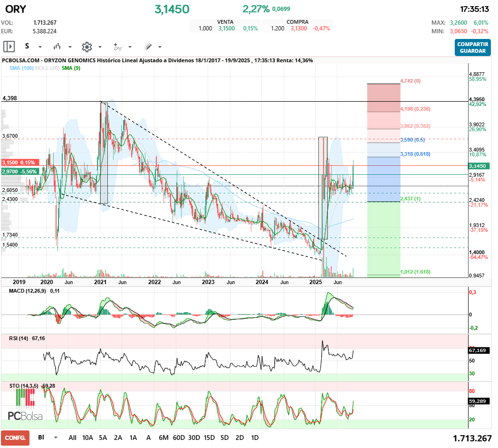Toggle the side panel icon
Viewport: 498px width, 448px height.
[9, 47]
